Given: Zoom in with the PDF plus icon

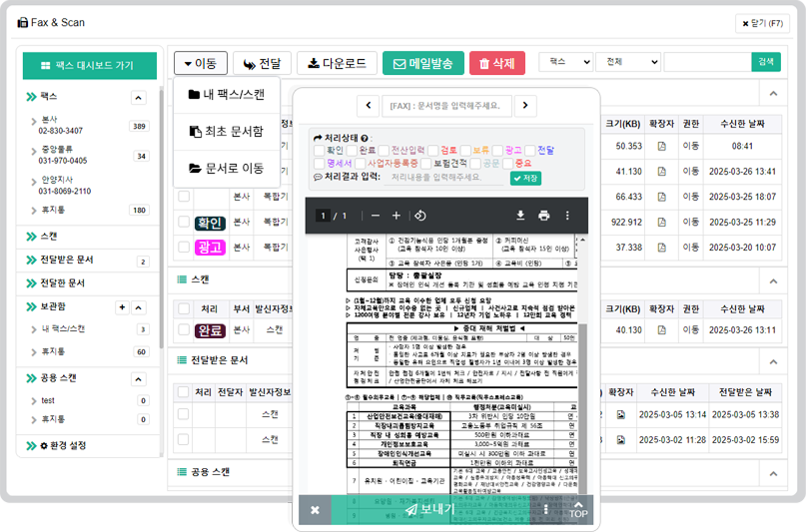Looking at the screenshot, I should click(x=396, y=216).
